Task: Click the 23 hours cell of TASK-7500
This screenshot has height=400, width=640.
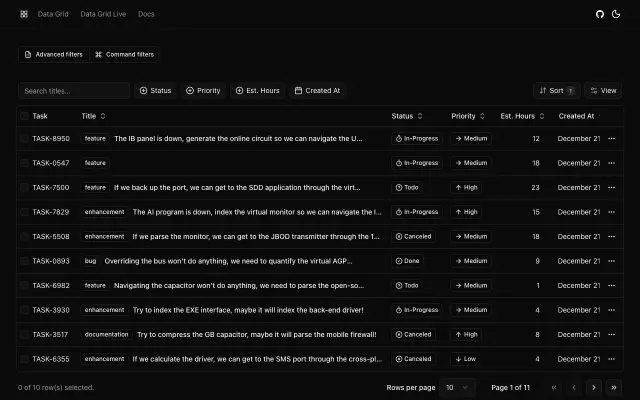Action: (535, 188)
